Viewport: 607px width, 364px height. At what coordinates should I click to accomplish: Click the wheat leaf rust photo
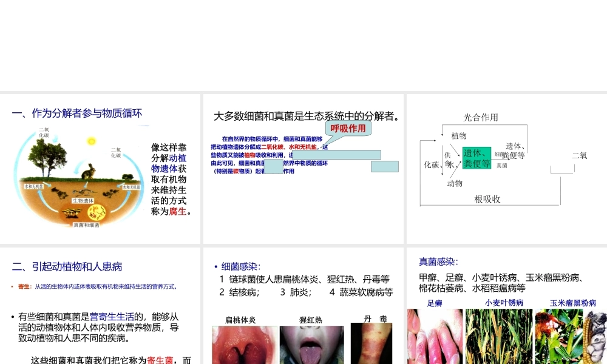tap(498, 336)
